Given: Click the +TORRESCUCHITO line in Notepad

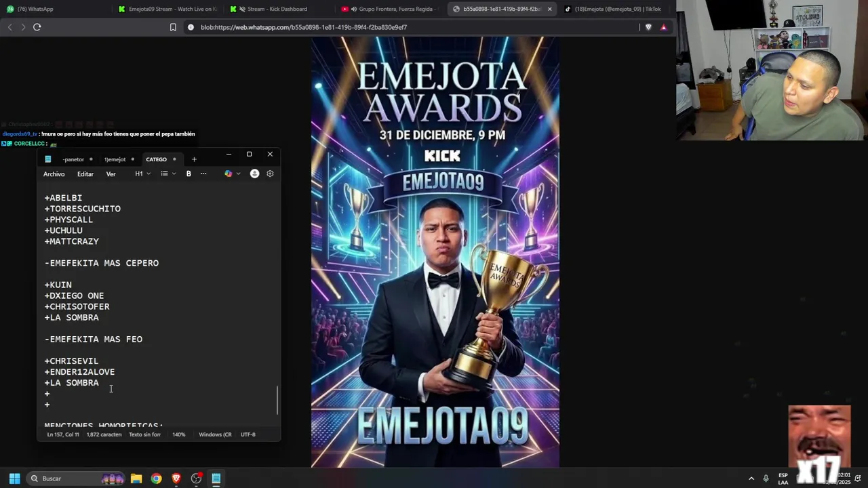Looking at the screenshot, I should click(83, 209).
